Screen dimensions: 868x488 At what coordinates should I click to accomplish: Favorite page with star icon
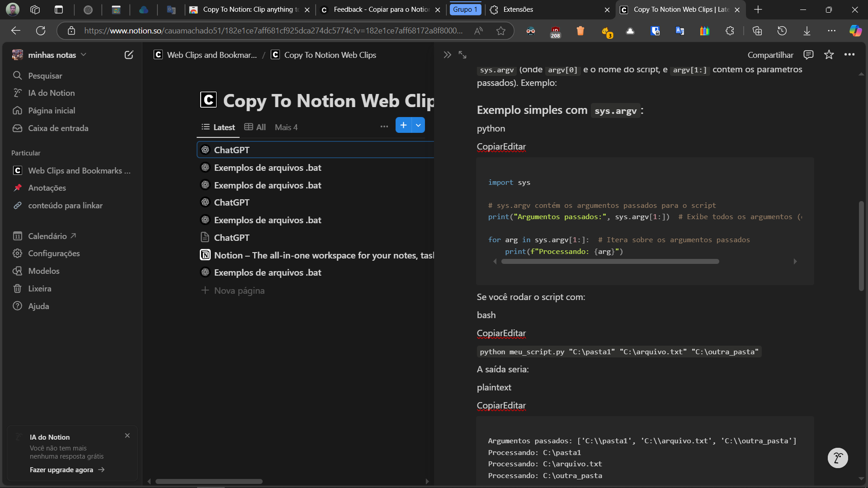(829, 55)
